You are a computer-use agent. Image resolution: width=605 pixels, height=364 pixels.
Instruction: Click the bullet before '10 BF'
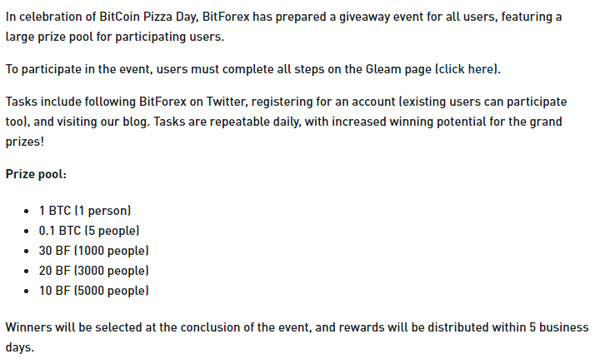26,292
